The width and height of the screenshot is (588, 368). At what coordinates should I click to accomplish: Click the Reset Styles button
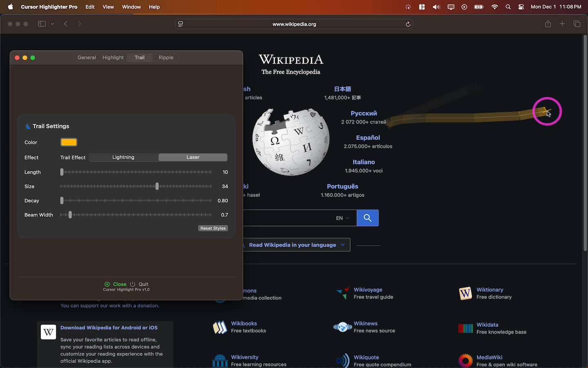coord(213,228)
